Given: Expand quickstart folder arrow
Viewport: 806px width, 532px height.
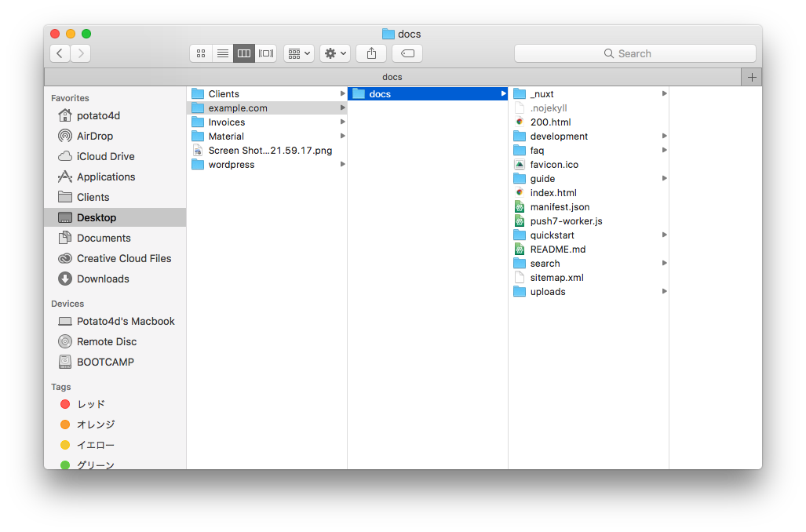Looking at the screenshot, I should tap(664, 235).
